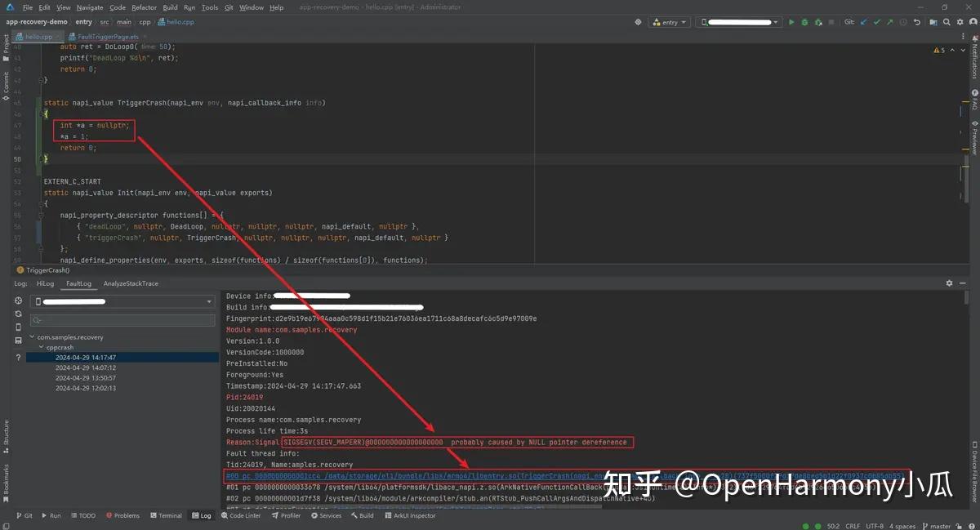Change line ending via CRLF status item
The width and height of the screenshot is (980, 530).
[x=853, y=526]
